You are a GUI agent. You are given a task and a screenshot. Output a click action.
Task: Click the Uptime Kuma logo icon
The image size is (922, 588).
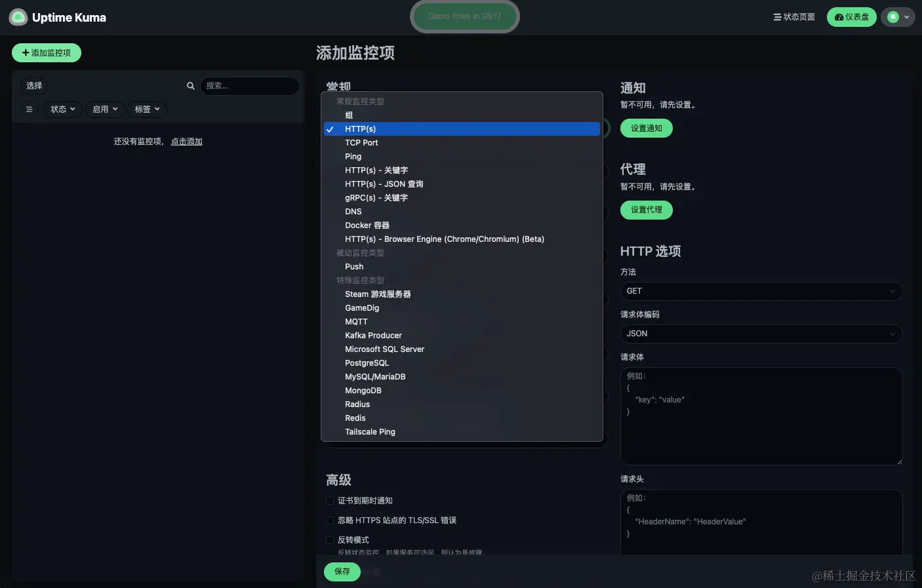[18, 18]
